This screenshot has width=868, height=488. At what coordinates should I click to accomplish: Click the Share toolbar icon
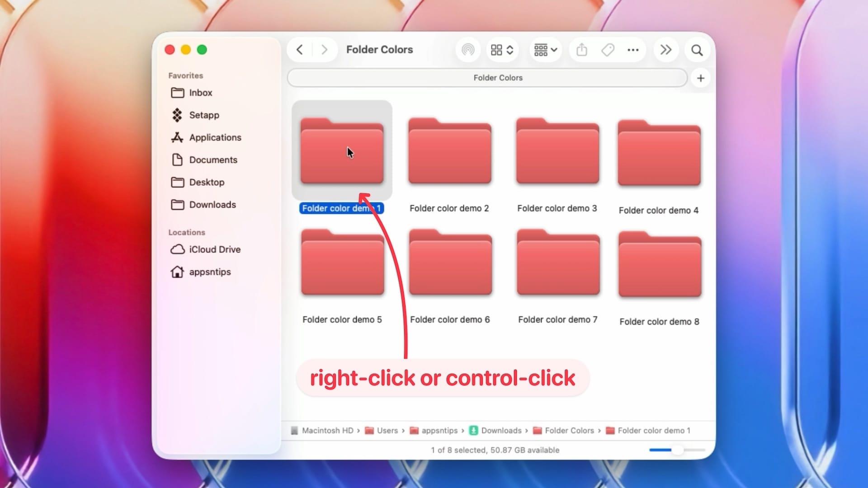tap(582, 50)
